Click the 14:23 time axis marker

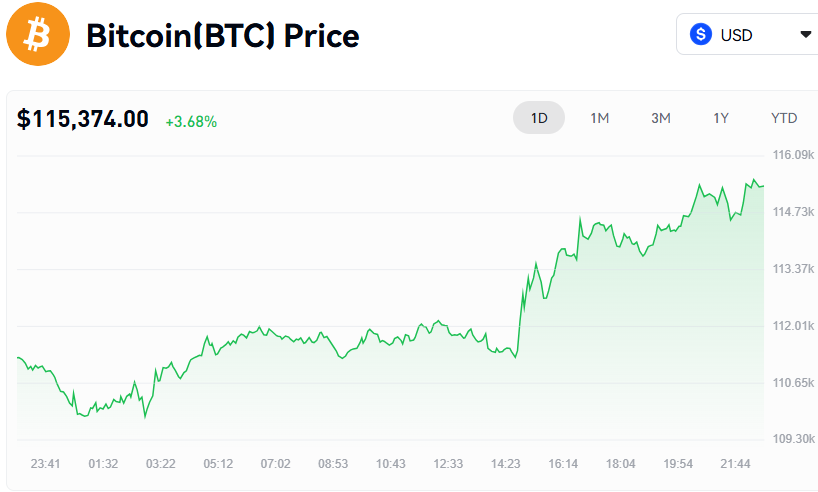point(506,463)
